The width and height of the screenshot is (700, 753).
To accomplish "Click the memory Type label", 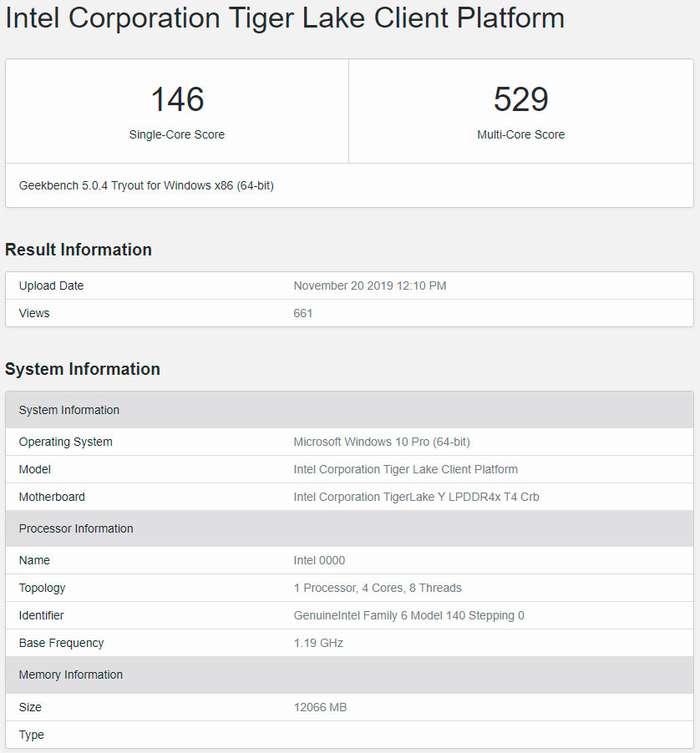I will click(x=31, y=735).
